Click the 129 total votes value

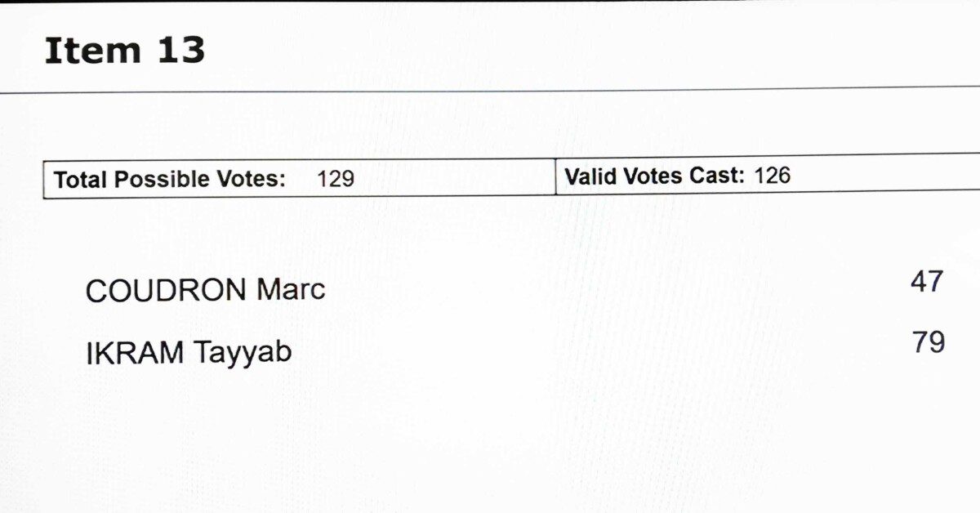coord(336,180)
